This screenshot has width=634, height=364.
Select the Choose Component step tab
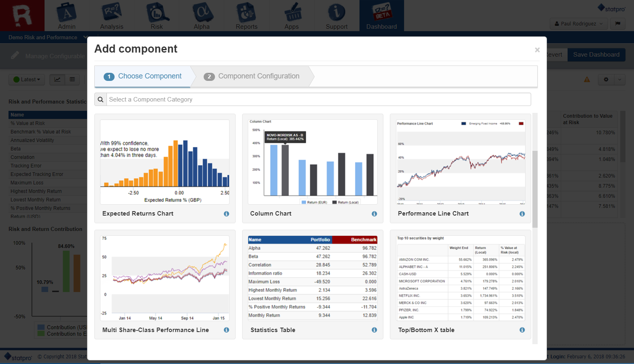tap(143, 76)
